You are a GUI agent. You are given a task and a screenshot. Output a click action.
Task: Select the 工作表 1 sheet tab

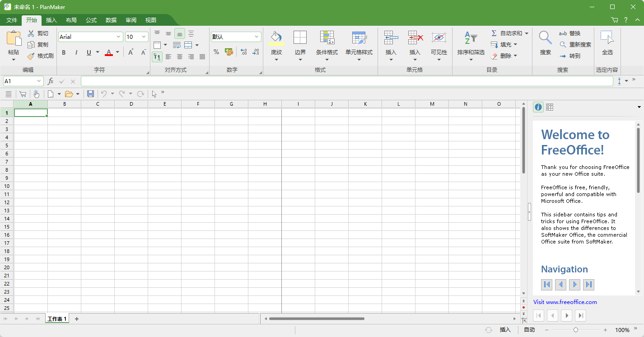point(57,319)
